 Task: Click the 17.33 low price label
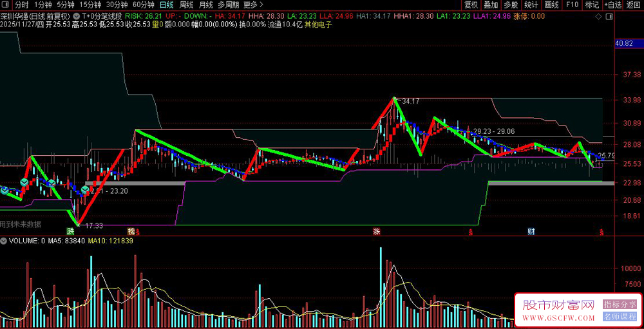click(x=95, y=225)
